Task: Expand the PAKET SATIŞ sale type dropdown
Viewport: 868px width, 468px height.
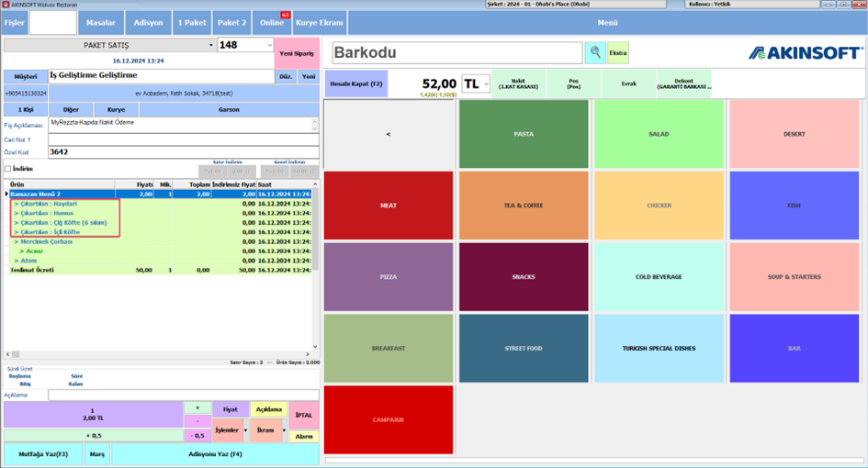Action: point(211,45)
